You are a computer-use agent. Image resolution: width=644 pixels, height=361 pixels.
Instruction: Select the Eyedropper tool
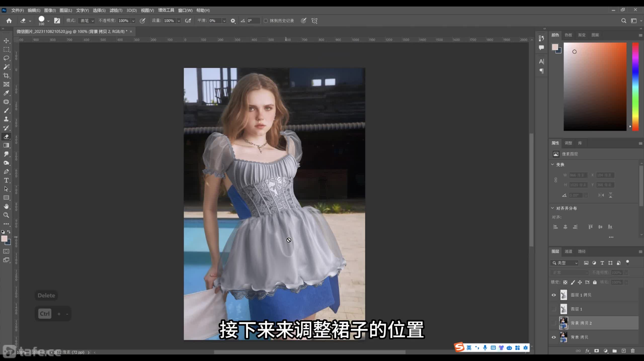[x=6, y=93]
